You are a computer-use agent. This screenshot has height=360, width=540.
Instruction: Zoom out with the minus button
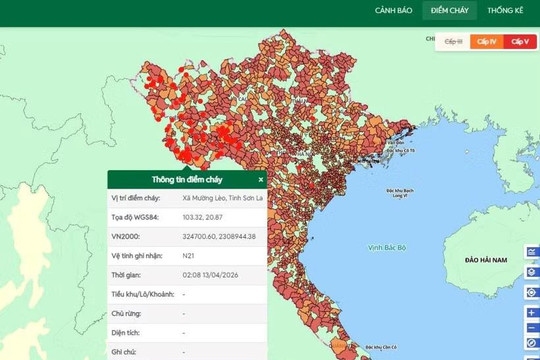click(x=532, y=328)
